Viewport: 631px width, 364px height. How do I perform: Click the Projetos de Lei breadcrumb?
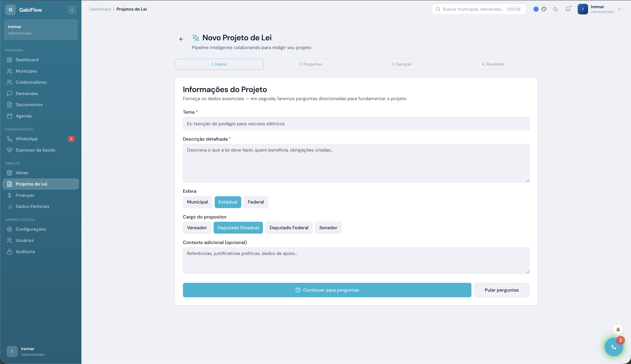pos(132,9)
